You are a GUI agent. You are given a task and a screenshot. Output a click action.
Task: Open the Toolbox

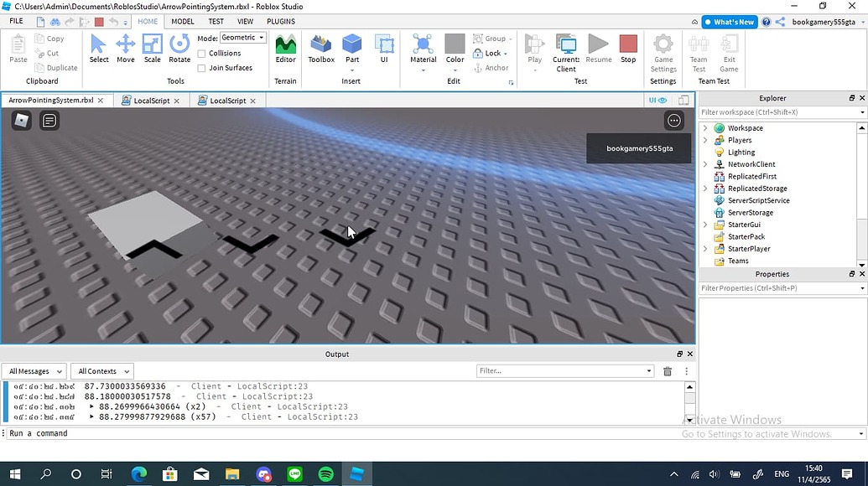(x=320, y=52)
